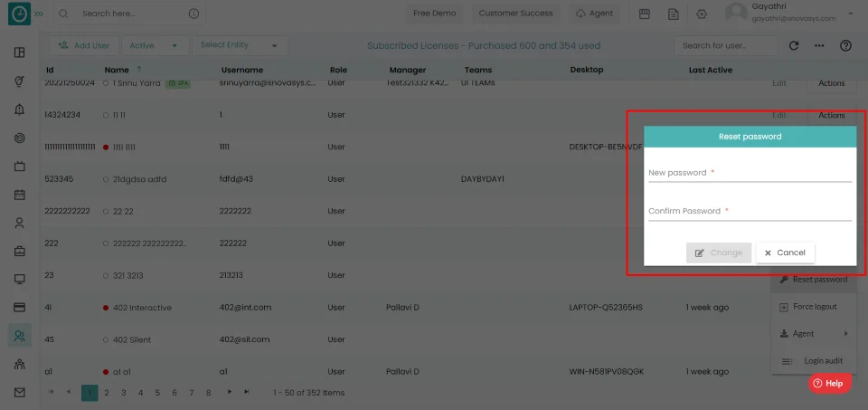
Task: Open Actions for 1 Srinu Yarra row
Action: coord(832,83)
